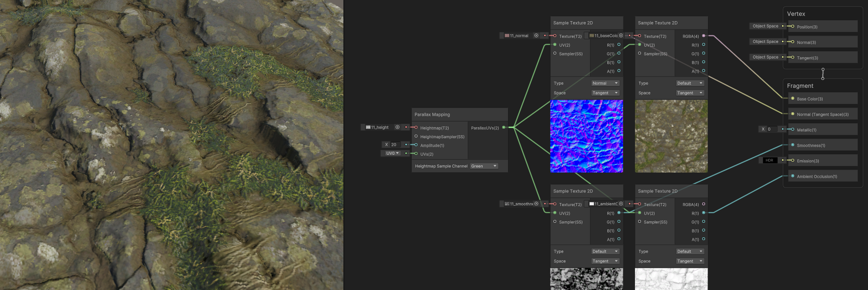Click G(1) output port on the 11_smoothness node

(x=619, y=221)
